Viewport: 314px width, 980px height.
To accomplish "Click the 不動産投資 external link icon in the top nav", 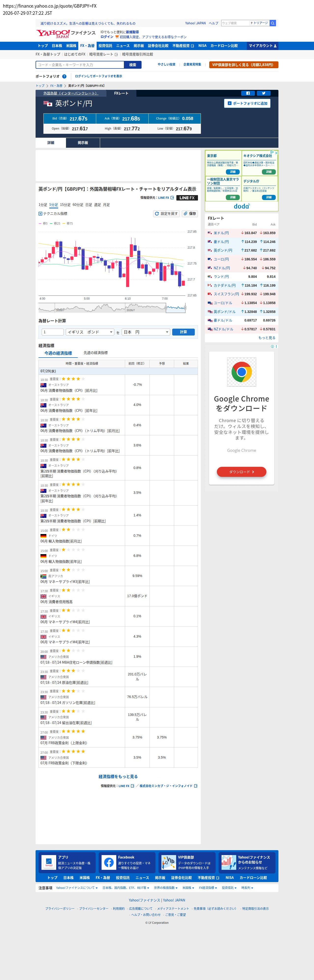I will [x=192, y=46].
